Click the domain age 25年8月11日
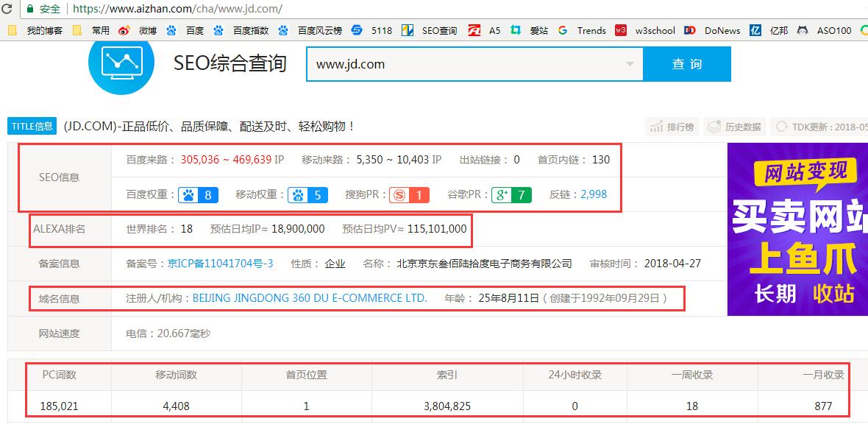 (508, 298)
